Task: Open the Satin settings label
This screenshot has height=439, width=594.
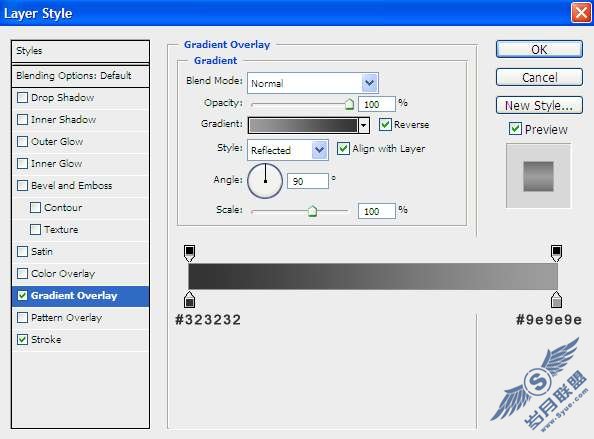Action: (x=42, y=252)
